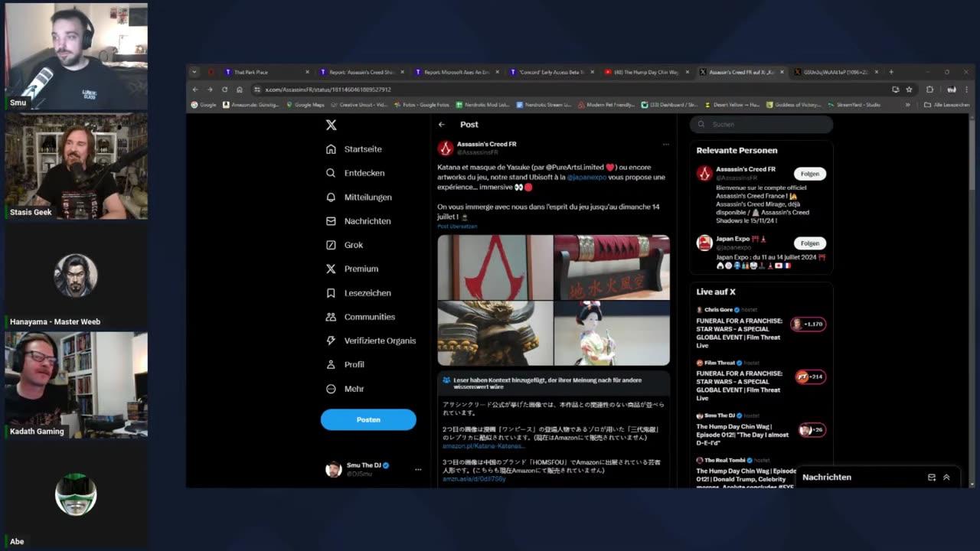Screen dimensions: 980x551
Task: Open the katana close-up image
Action: click(612, 267)
